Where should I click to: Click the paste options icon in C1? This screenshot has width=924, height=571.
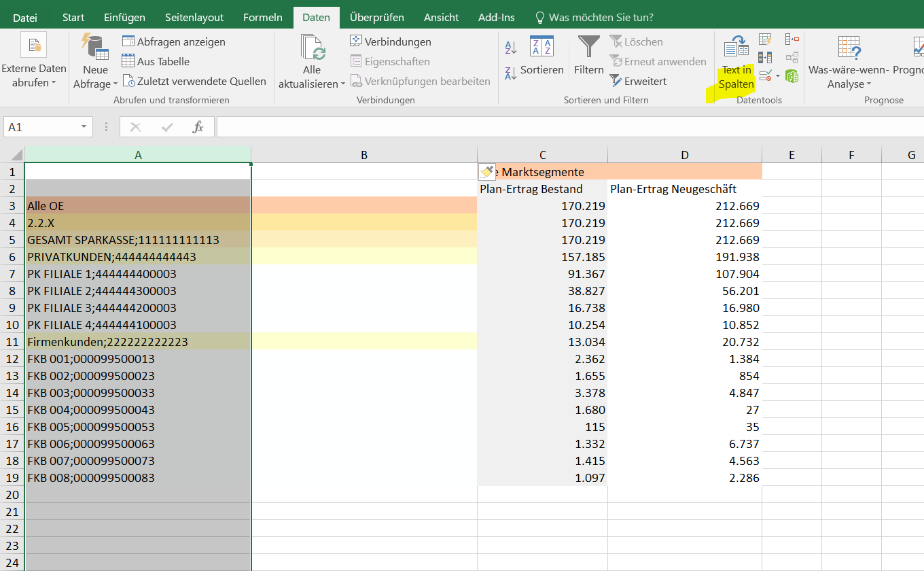486,171
